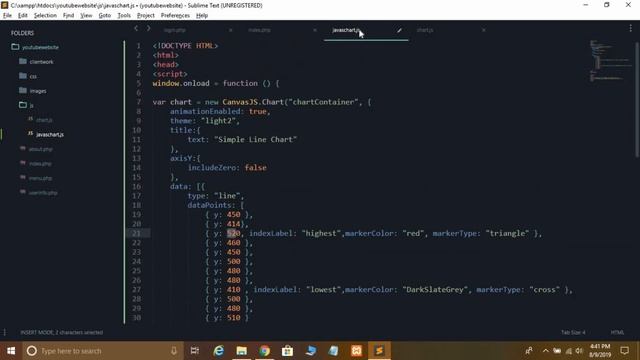Click the status bar panel switcher icon
Image resolution: width=640 pixels, height=360 pixels.
tap(4, 332)
